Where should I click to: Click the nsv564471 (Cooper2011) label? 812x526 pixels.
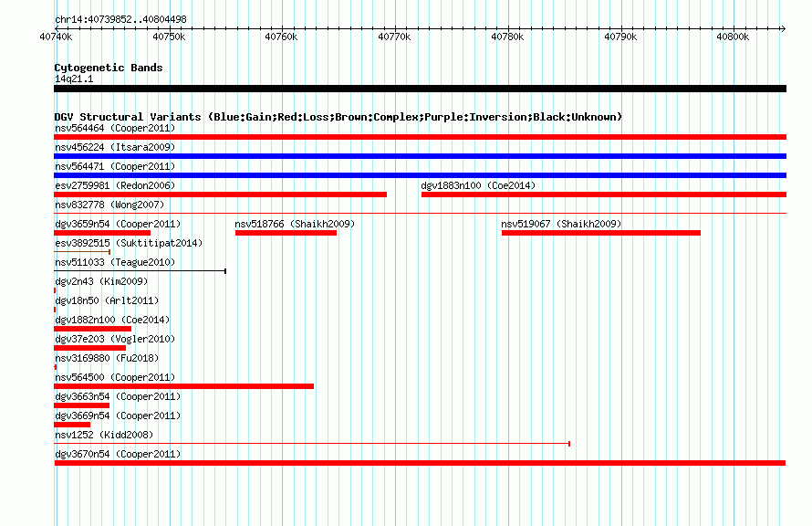click(115, 166)
